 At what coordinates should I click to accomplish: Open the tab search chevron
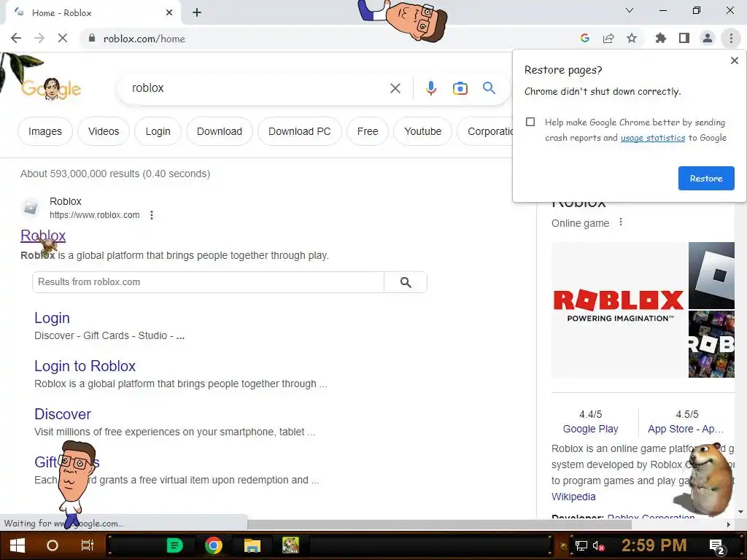tap(630, 10)
